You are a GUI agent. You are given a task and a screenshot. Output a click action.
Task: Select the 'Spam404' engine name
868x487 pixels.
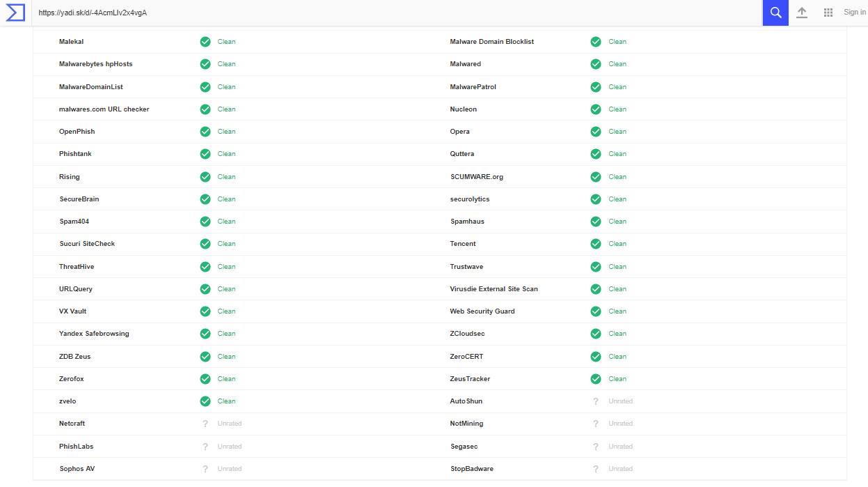[74, 222]
